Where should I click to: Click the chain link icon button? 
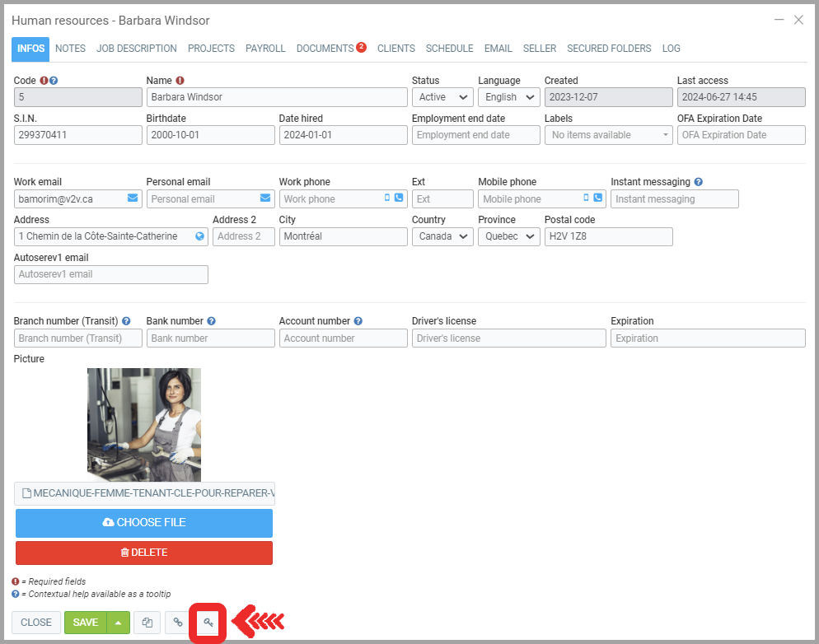(177, 623)
